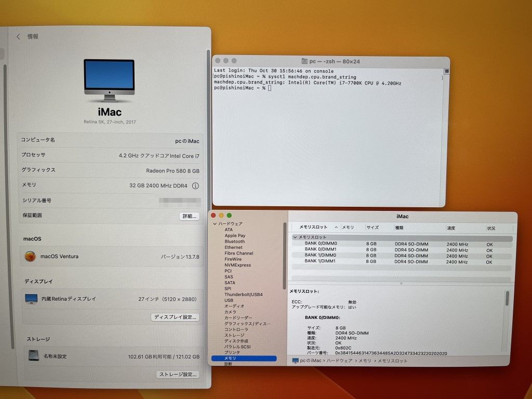Viewport: 532px width, 399px height.
Task: Go back using the chevron beside 情報
Action: (x=18, y=37)
